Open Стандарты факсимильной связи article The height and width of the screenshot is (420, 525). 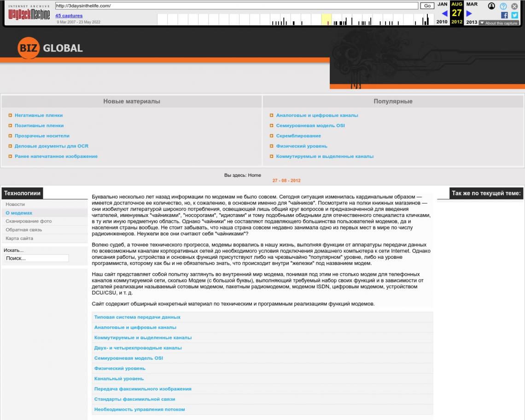coord(134,399)
